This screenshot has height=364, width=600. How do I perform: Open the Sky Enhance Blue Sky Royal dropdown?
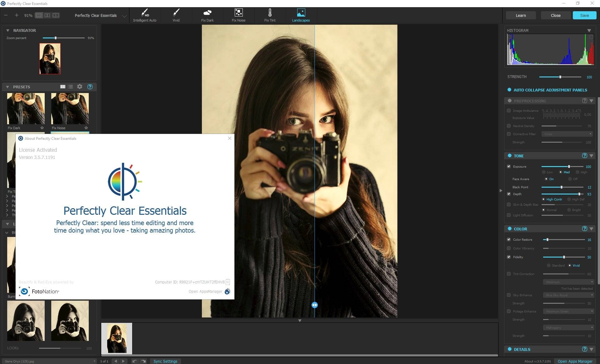(x=568, y=295)
